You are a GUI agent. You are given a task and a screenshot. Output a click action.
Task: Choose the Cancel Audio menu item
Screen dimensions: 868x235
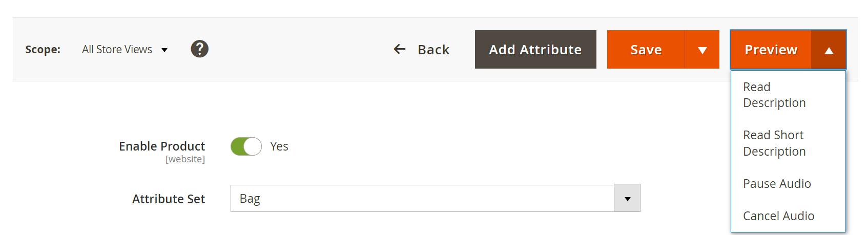point(778,216)
